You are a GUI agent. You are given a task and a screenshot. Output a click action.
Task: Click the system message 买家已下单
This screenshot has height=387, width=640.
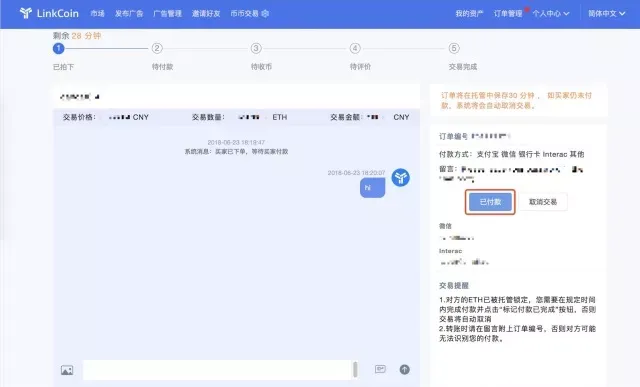tap(236, 151)
